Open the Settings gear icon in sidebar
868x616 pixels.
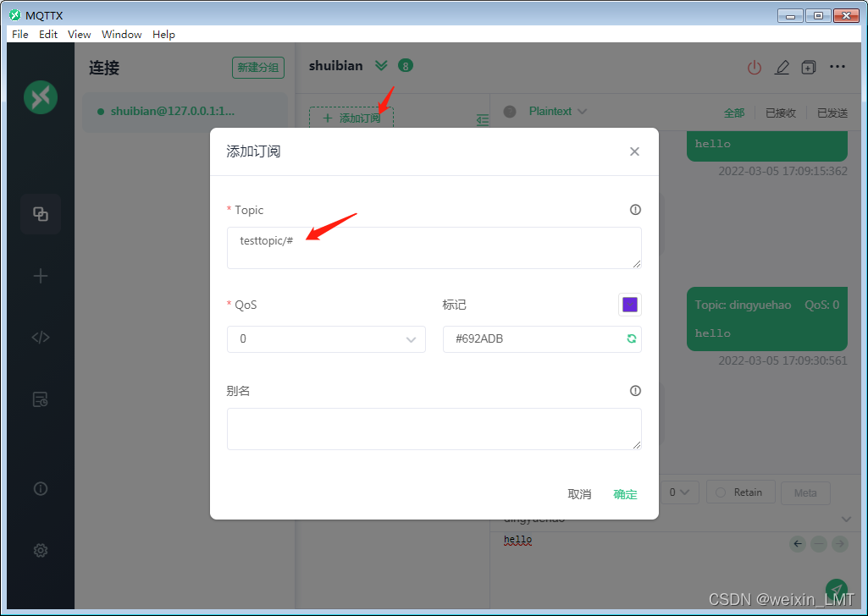41,551
